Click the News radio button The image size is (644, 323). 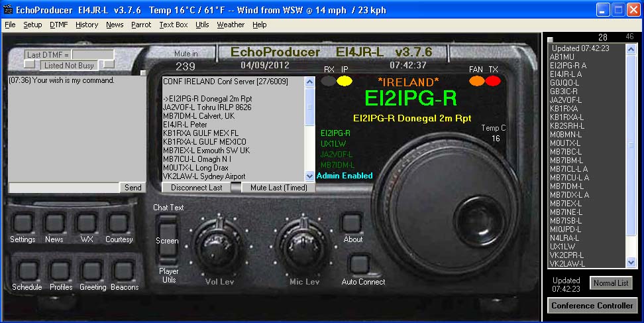tap(54, 223)
